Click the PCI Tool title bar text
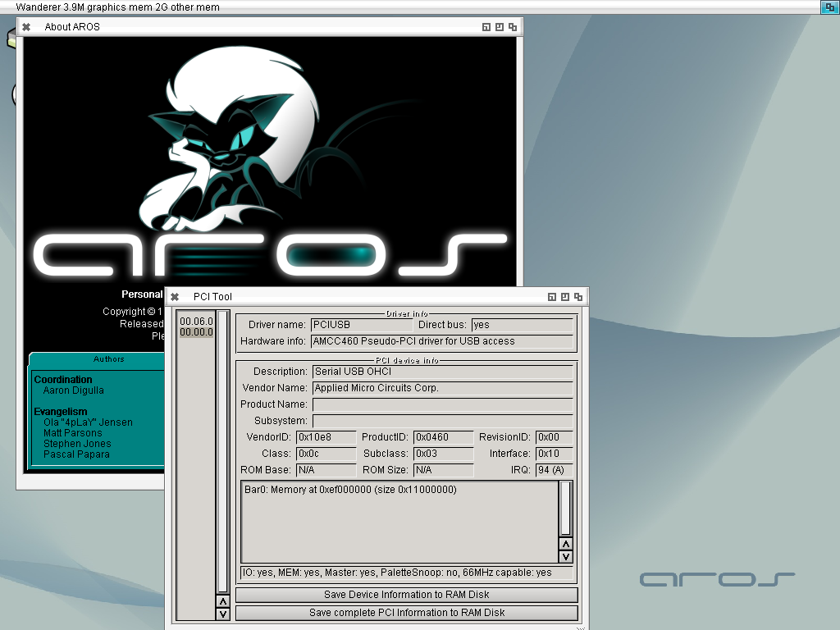Screen dimensions: 840x630 [212, 297]
